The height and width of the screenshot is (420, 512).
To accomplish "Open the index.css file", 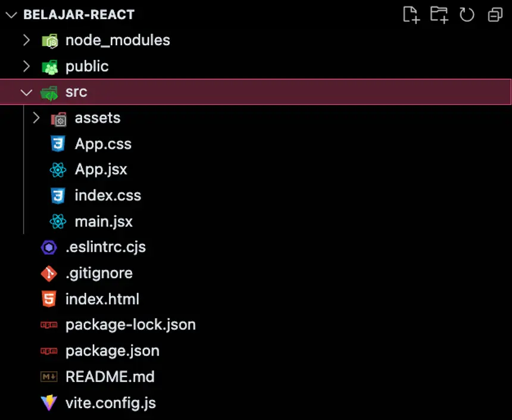I will coord(108,196).
